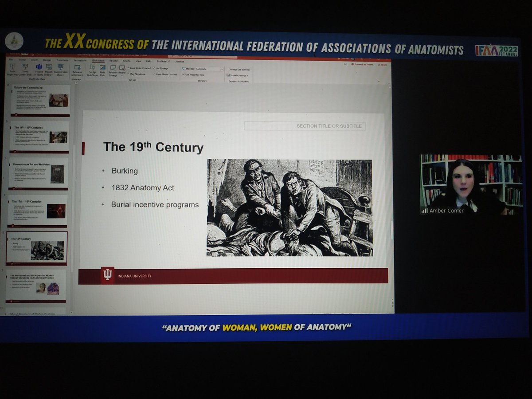The image size is (532, 399).
Task: Open the Monitor Automatic dropdown
Action: [x=203, y=69]
